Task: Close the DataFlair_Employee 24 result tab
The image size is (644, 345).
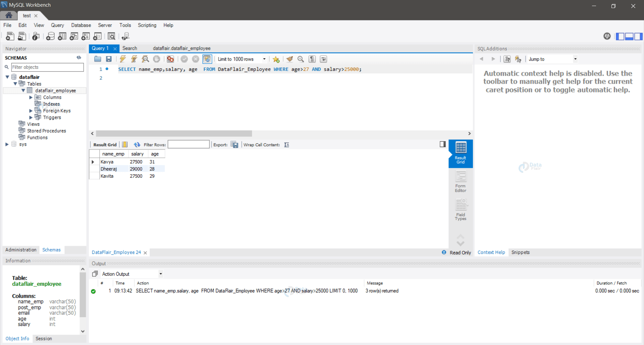Action: coord(145,253)
